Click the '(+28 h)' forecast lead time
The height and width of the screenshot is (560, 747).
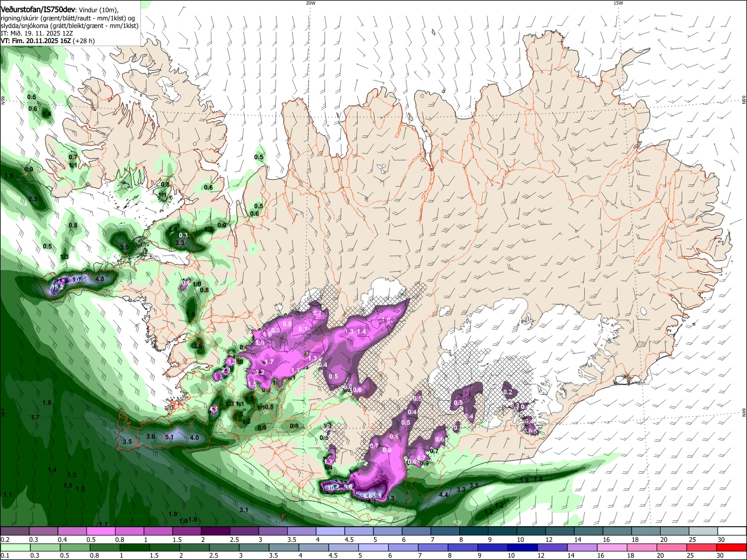point(84,41)
